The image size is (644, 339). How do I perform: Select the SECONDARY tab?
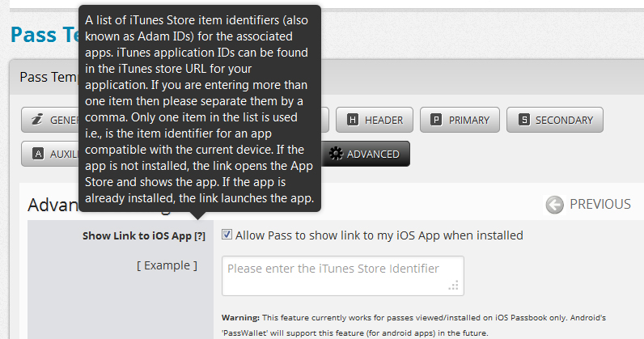tap(554, 120)
